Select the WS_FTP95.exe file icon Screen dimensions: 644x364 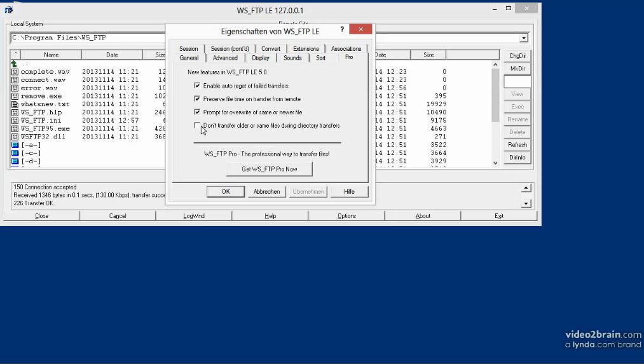pyautogui.click(x=15, y=128)
